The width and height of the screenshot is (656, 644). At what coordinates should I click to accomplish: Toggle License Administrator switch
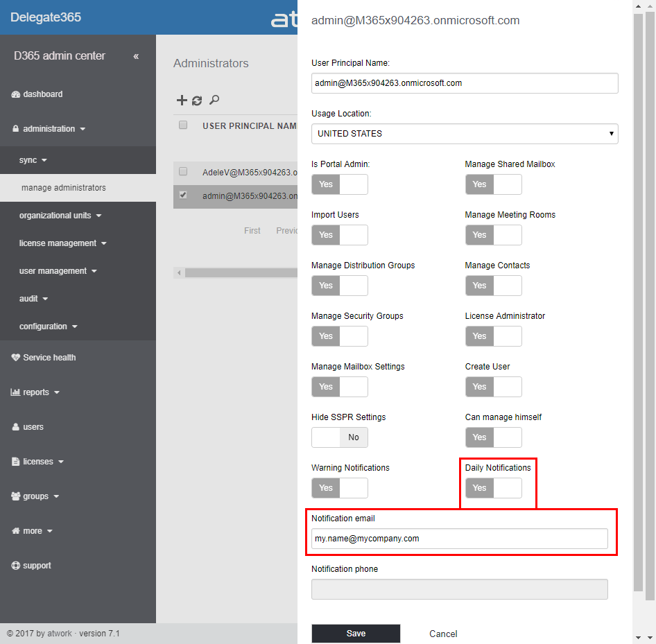coord(493,336)
